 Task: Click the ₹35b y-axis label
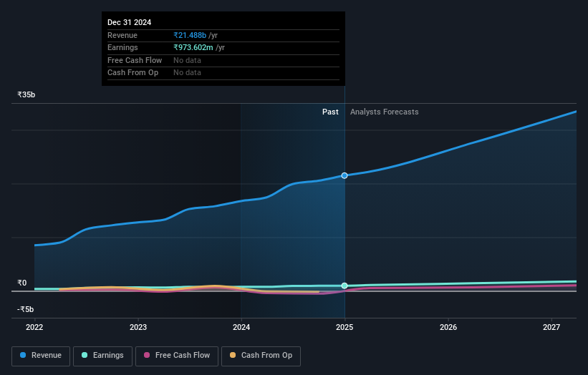coord(26,94)
